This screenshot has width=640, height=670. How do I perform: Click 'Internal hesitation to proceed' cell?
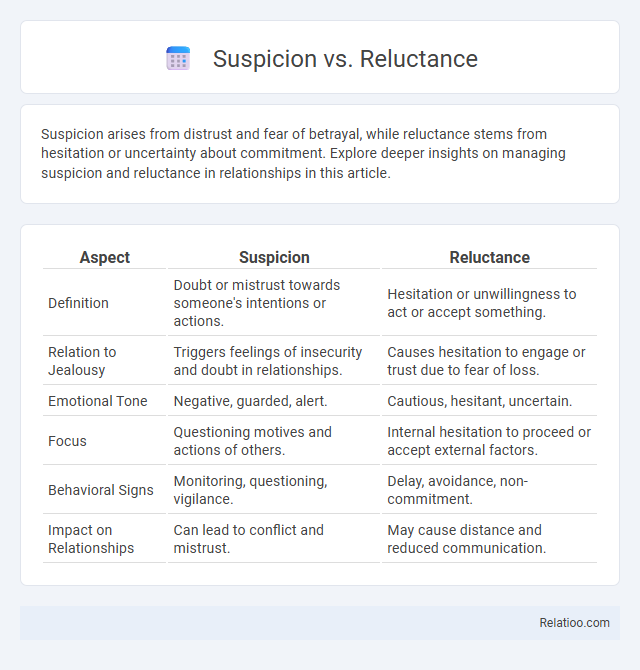[489, 441]
